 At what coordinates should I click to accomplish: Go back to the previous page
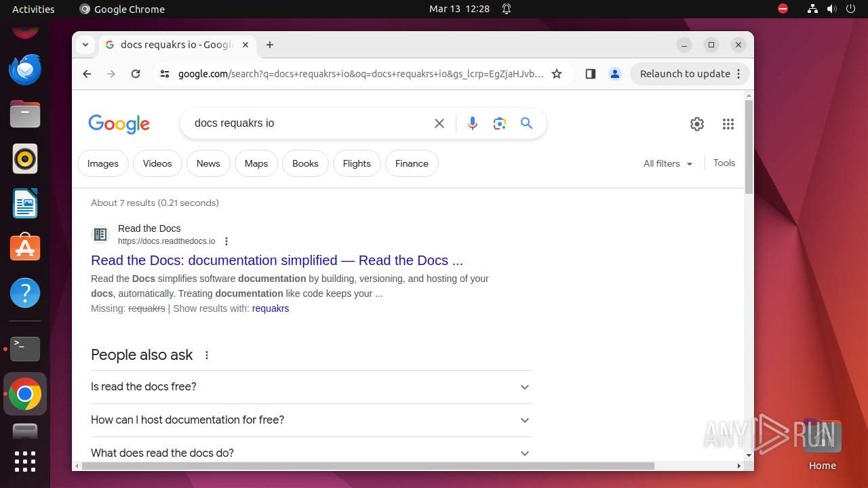(x=87, y=74)
